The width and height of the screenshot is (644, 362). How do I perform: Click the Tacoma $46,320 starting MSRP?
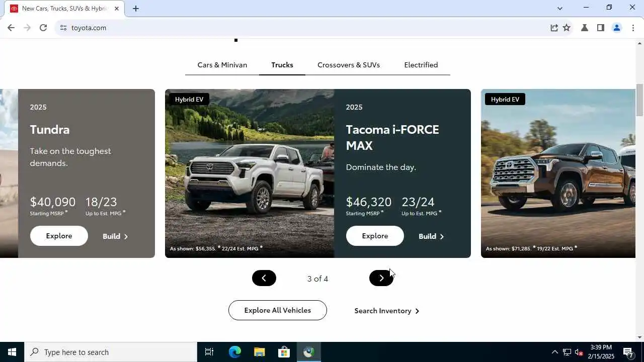[x=369, y=202]
